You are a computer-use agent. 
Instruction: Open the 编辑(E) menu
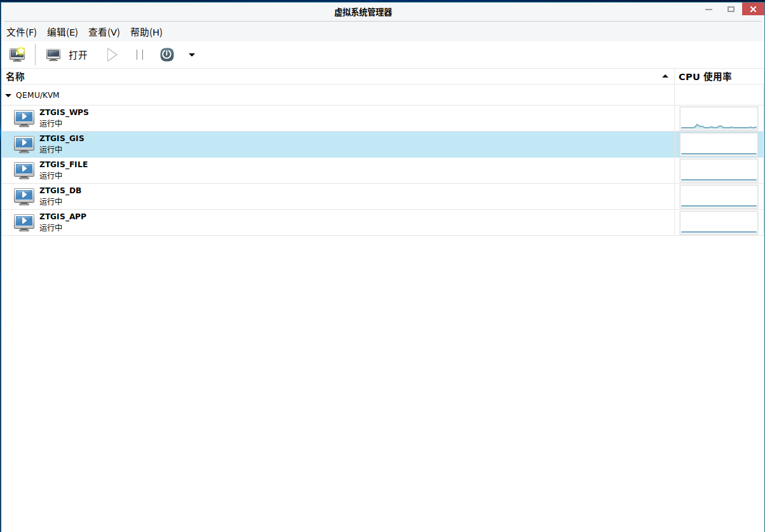[62, 32]
